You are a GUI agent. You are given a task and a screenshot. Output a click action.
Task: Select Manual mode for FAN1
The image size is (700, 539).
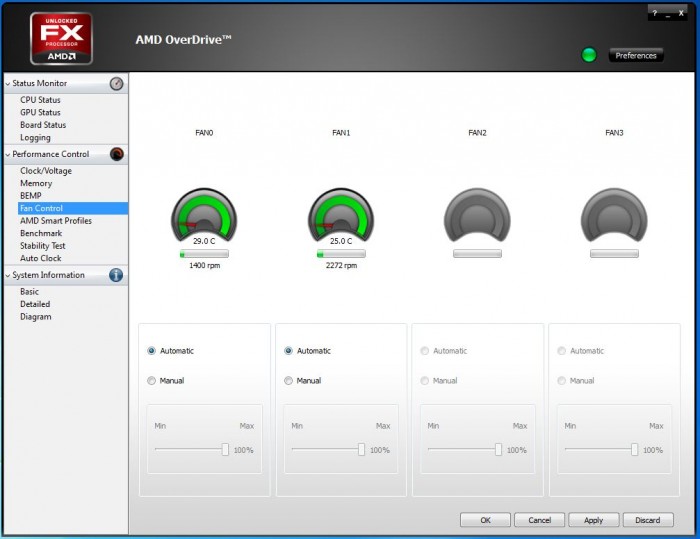pos(288,380)
